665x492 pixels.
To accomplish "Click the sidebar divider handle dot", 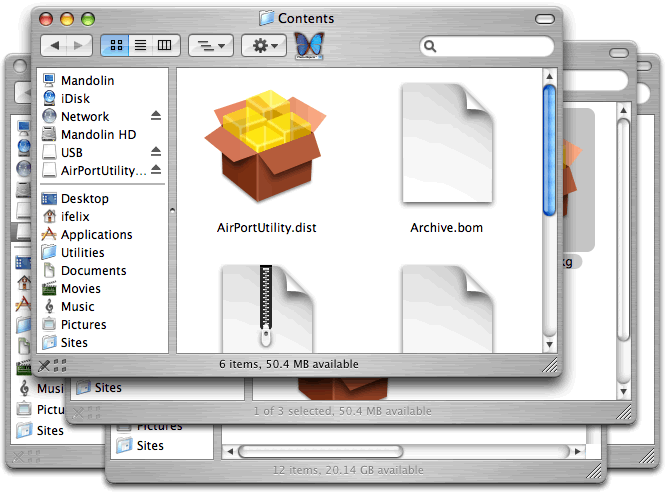I will pyautogui.click(x=172, y=210).
